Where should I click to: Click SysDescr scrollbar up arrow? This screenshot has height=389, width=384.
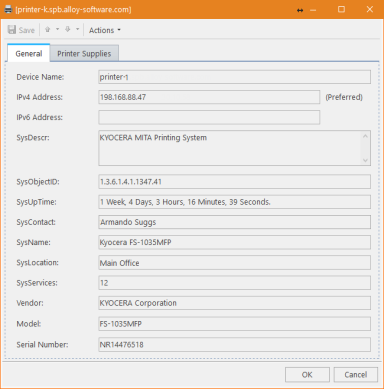coord(365,136)
